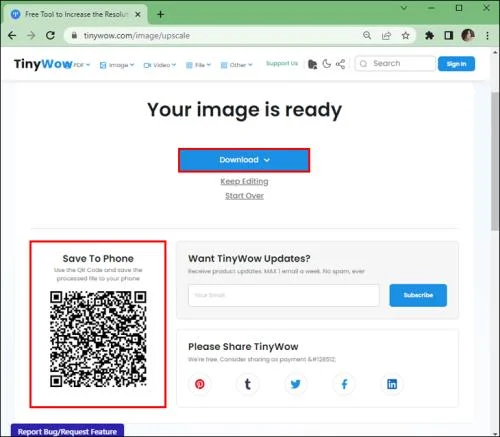Screen dimensions: 500x437
Task: Click the page vertical scrollbar
Action: (x=495, y=161)
